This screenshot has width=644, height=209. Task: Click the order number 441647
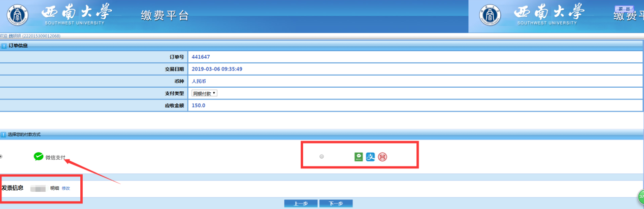coord(201,57)
